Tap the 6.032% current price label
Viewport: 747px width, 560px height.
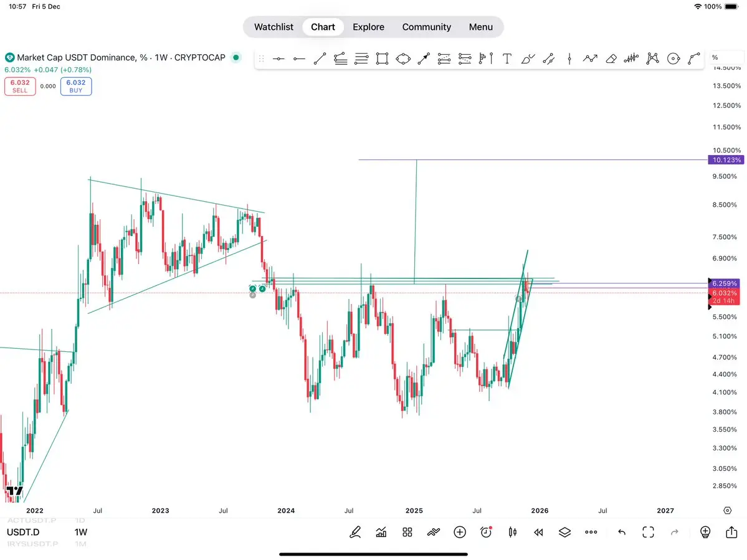724,293
